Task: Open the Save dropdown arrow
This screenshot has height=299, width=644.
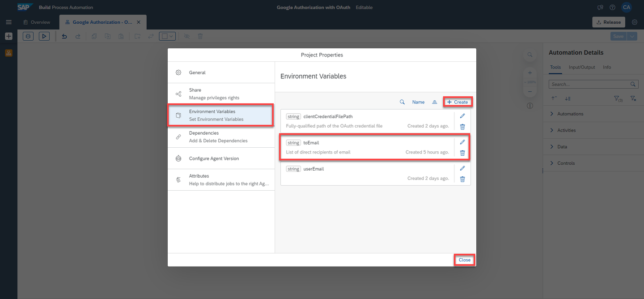Action: click(x=632, y=36)
